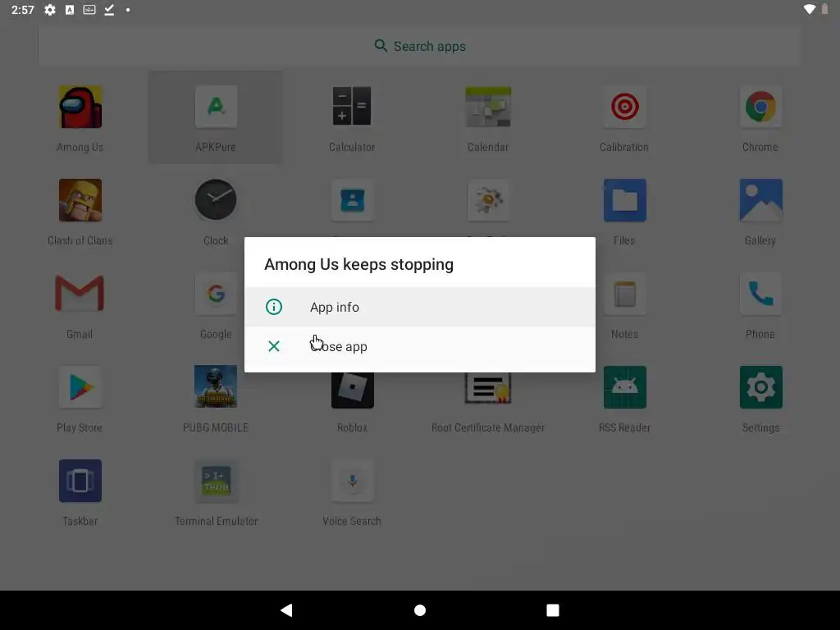840x630 pixels.
Task: Open the Phone app
Action: [760, 293]
